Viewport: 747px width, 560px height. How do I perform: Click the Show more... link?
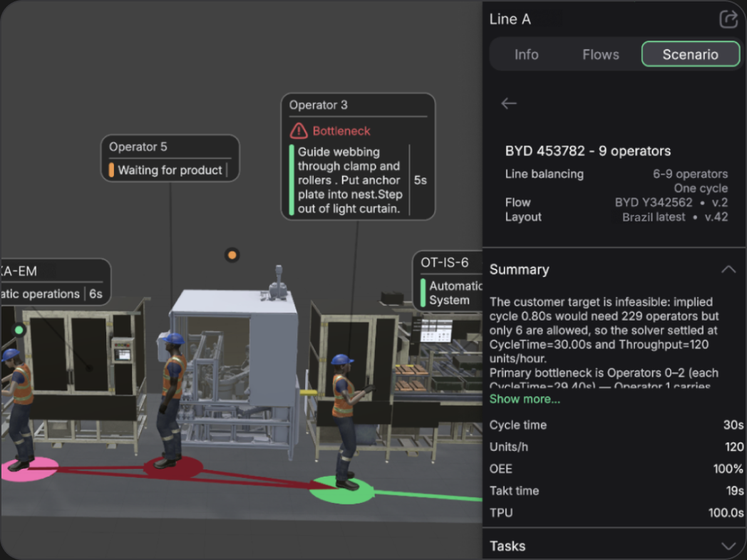pos(525,399)
